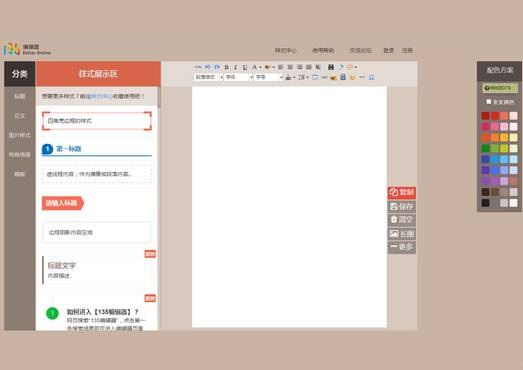Click the 保存 save button
Screen dimensions: 523x370
pos(402,206)
